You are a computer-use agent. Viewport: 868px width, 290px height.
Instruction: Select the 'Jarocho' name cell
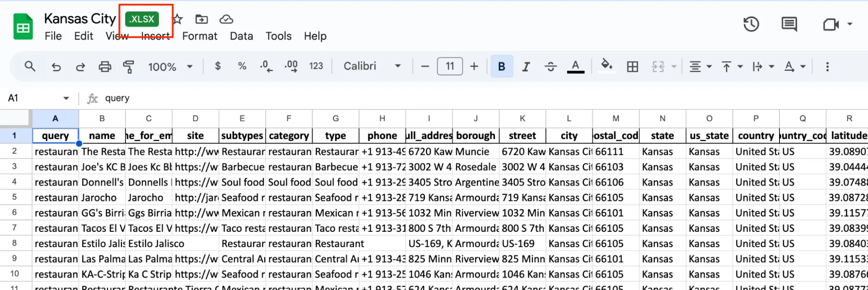tap(102, 198)
